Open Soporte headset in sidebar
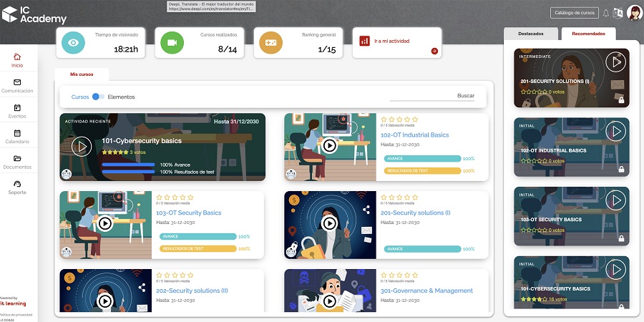The image size is (644, 322). (x=17, y=187)
